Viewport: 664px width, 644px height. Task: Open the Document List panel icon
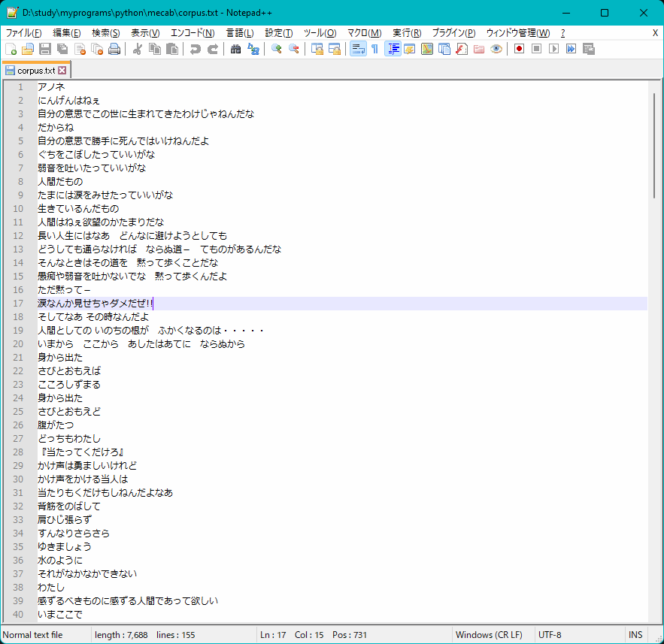pyautogui.click(x=444, y=49)
